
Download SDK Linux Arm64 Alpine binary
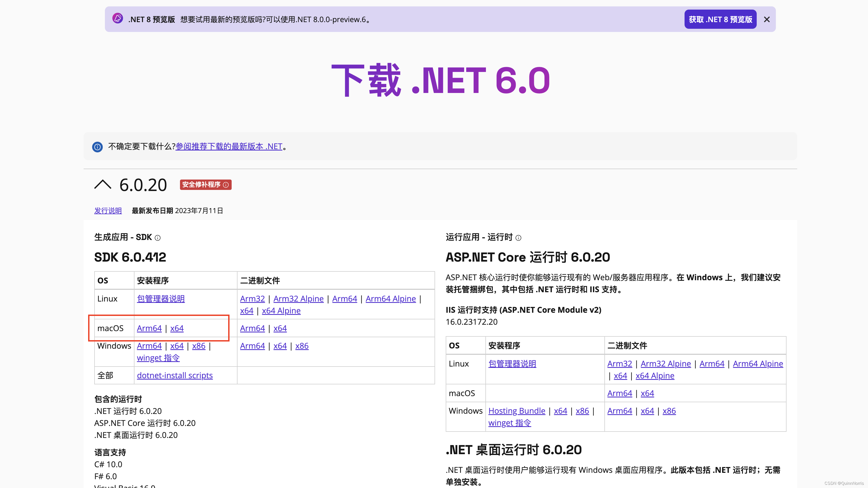[x=391, y=299]
